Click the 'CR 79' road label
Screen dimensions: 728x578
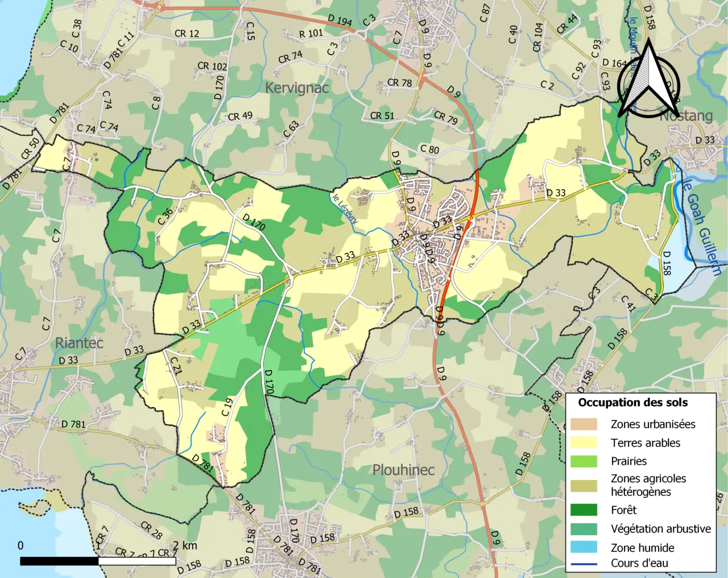coord(446,117)
